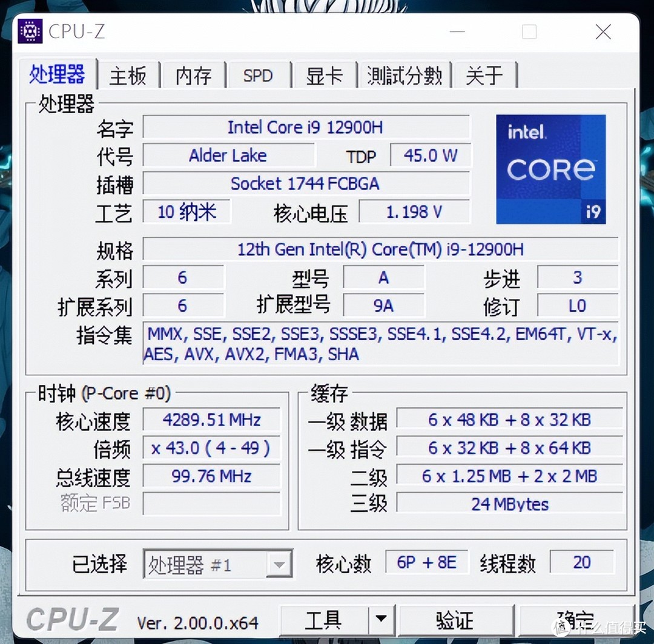Click the 时钟 (P-Core #0) group label

104,393
